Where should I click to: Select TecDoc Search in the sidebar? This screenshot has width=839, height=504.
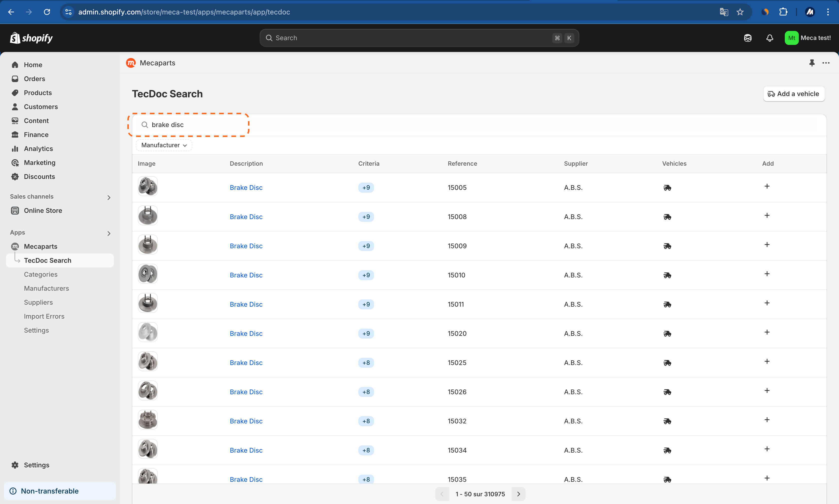60,260
